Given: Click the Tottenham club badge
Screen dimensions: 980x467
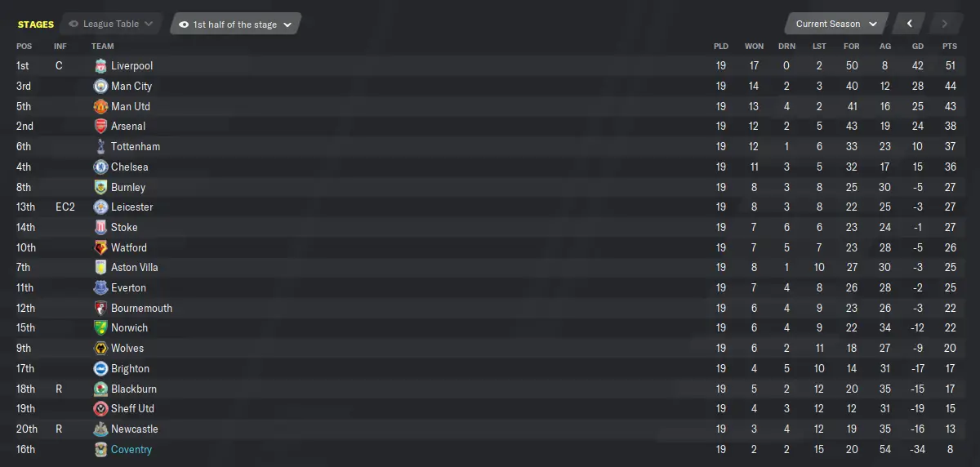Looking at the screenshot, I should pos(100,146).
